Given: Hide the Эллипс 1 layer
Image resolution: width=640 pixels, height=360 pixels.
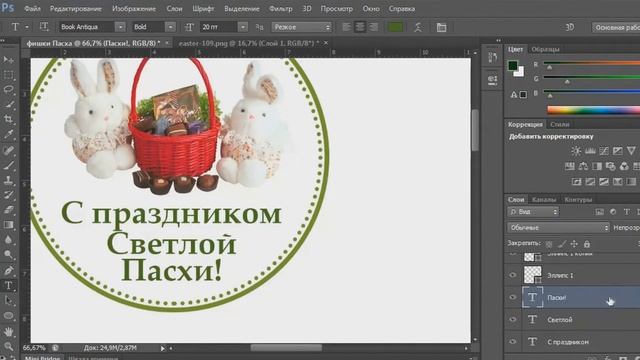Looking at the screenshot, I should coord(513,275).
